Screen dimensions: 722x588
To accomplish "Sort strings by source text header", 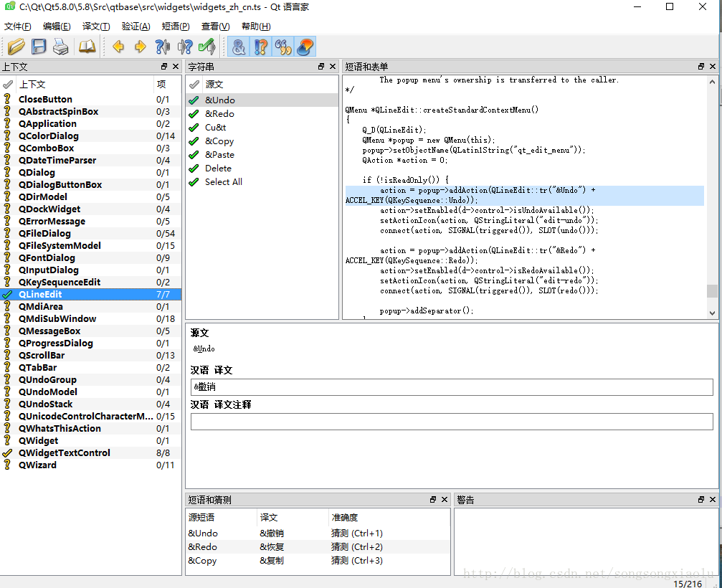I will (x=270, y=85).
